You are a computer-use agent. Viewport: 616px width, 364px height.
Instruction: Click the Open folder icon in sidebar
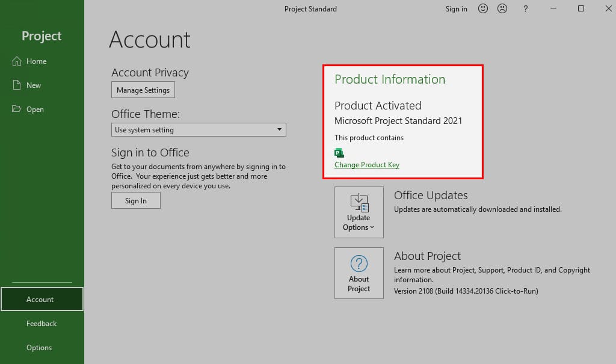click(16, 109)
